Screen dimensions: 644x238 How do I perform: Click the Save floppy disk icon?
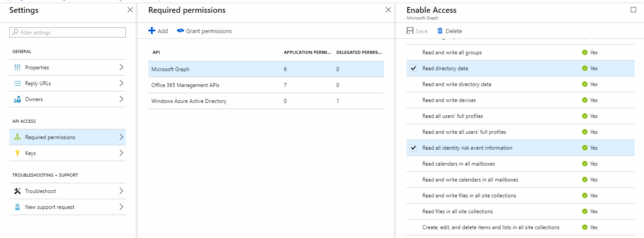[410, 31]
